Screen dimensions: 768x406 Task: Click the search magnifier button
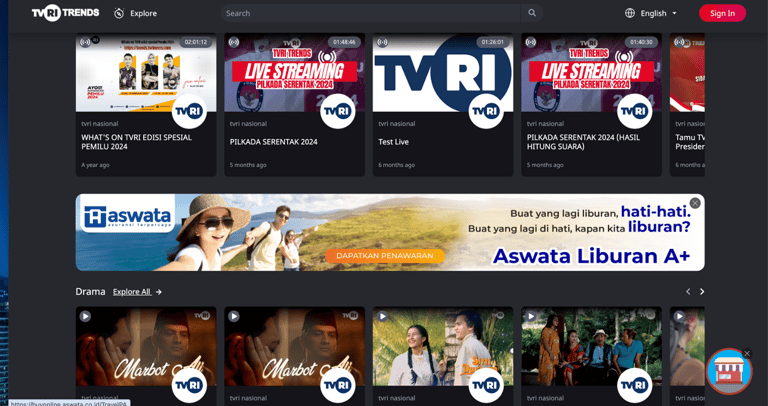click(532, 13)
